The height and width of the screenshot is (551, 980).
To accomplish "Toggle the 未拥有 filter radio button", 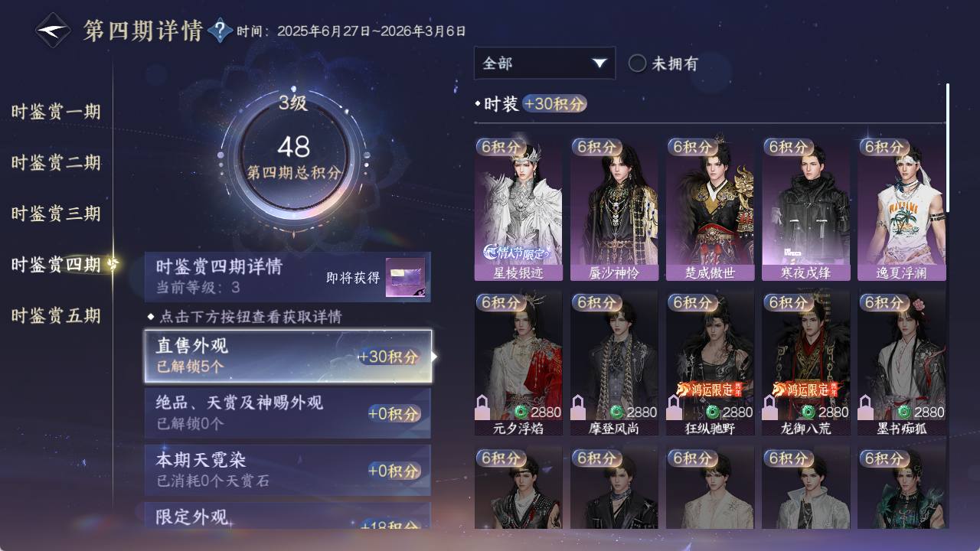I will (637, 64).
